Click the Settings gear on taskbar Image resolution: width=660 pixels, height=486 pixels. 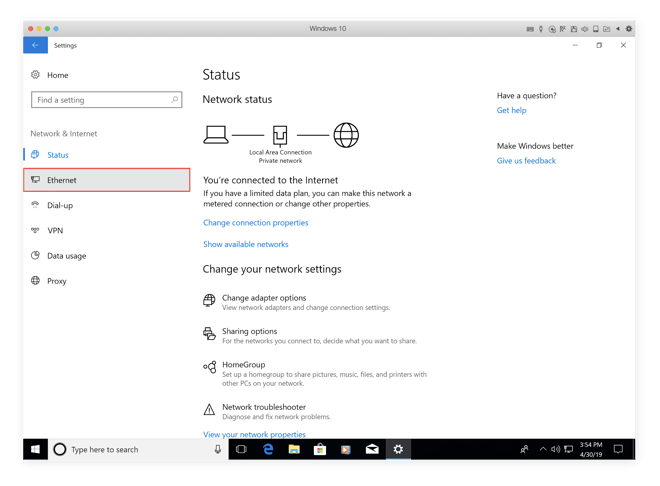398,449
